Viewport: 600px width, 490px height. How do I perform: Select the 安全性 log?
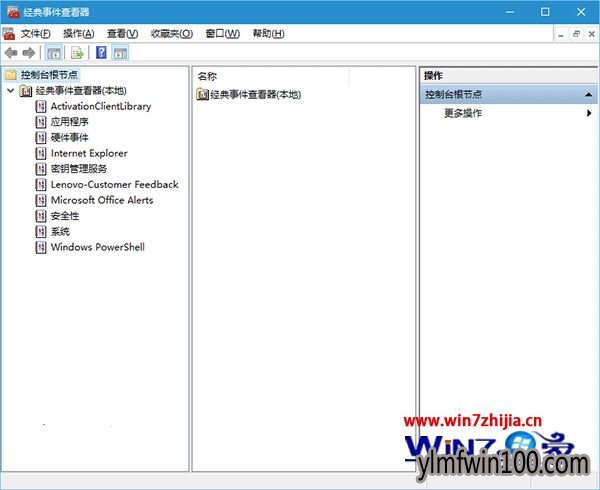(x=65, y=216)
